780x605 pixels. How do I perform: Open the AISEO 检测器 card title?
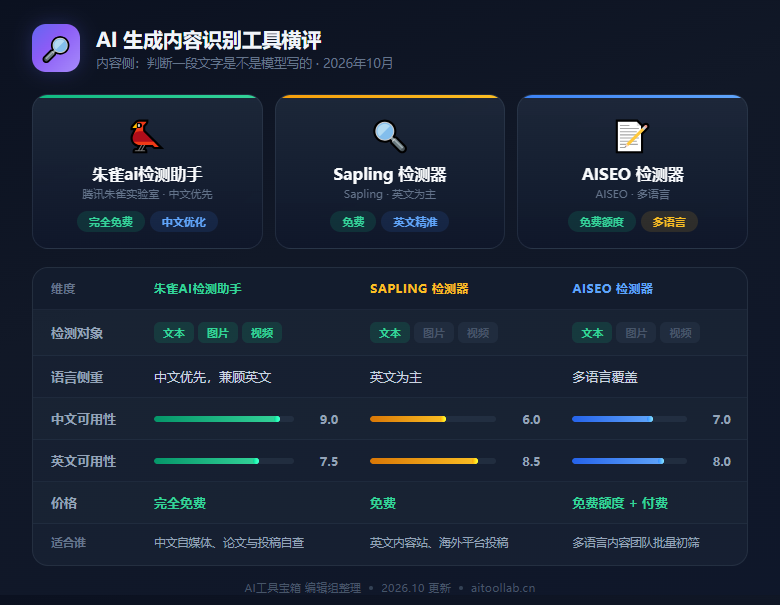pos(632,174)
